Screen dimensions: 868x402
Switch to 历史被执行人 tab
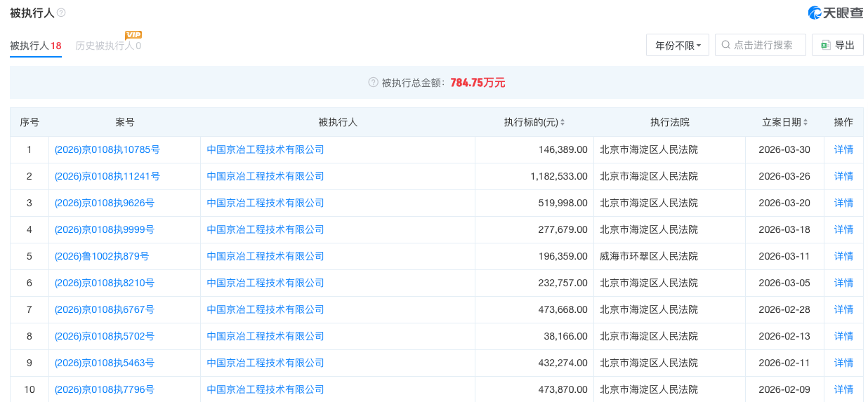pyautogui.click(x=107, y=46)
